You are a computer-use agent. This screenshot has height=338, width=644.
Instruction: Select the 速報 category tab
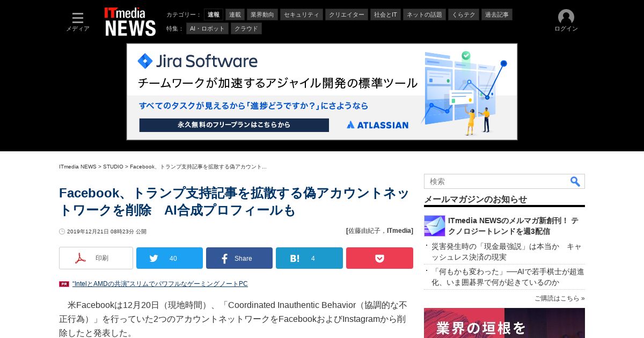coord(214,14)
